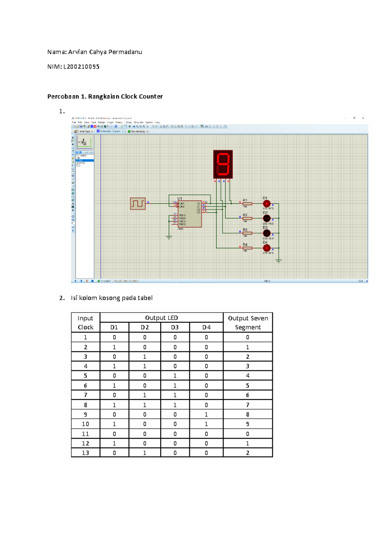This screenshot has height=554, width=392.
Task: Click the schematic overview thumbnail
Action: click(84, 142)
